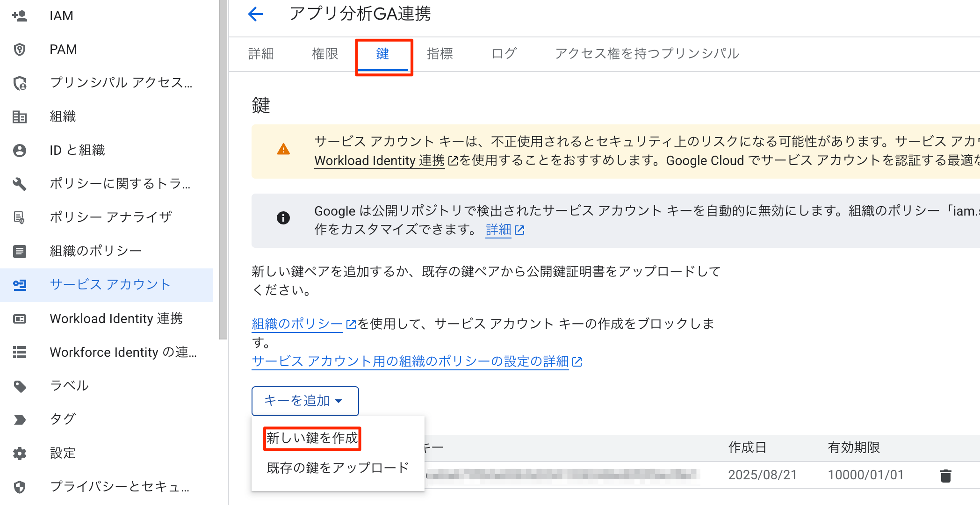
Task: Click the 組織のポリシー list icon
Action: pyautogui.click(x=20, y=252)
